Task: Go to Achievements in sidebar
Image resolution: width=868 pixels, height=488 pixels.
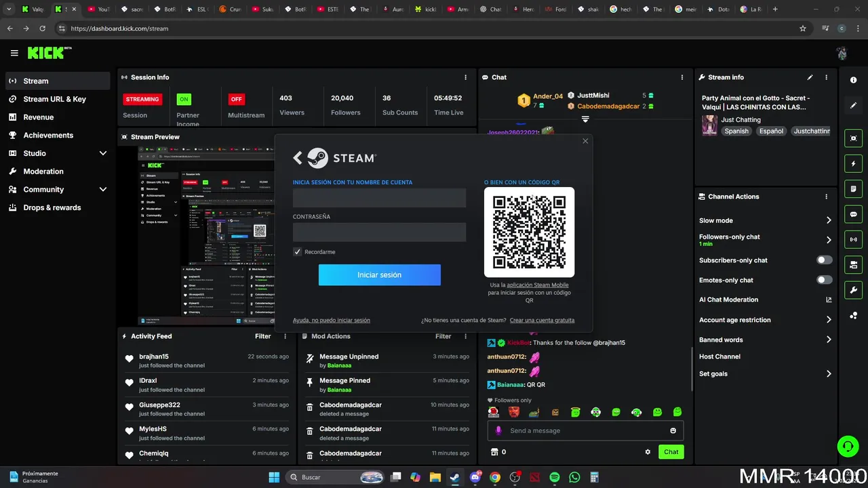Action: tap(58, 135)
